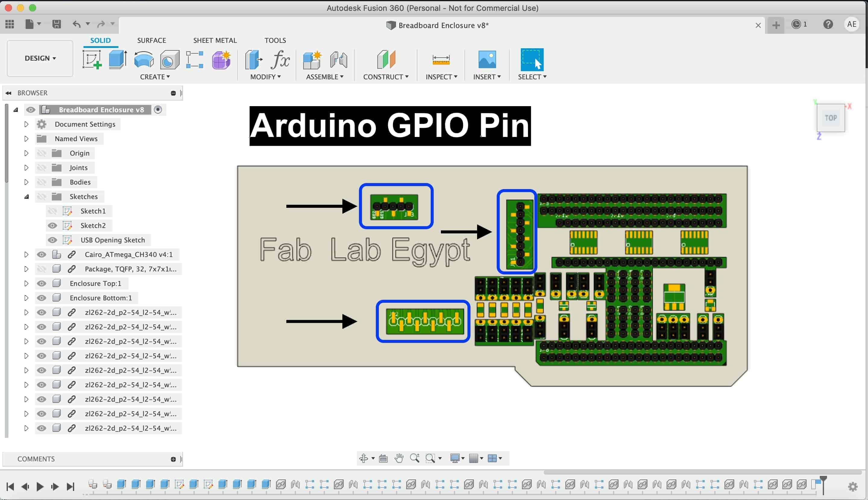Switch to the SURFACE tab
868x500 pixels.
click(151, 40)
